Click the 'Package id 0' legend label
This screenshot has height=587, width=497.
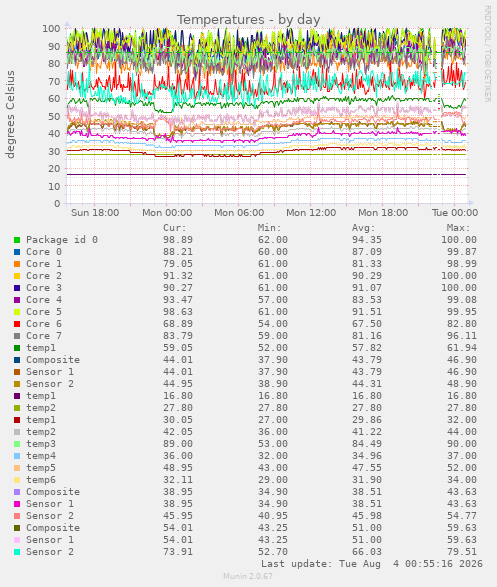(62, 240)
